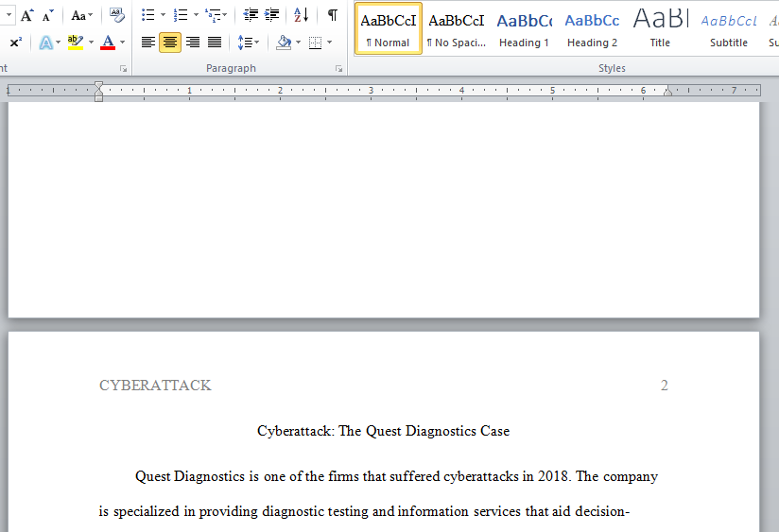This screenshot has width=779, height=532.
Task: Toggle Show/Hide paragraph marks
Action: (x=333, y=15)
